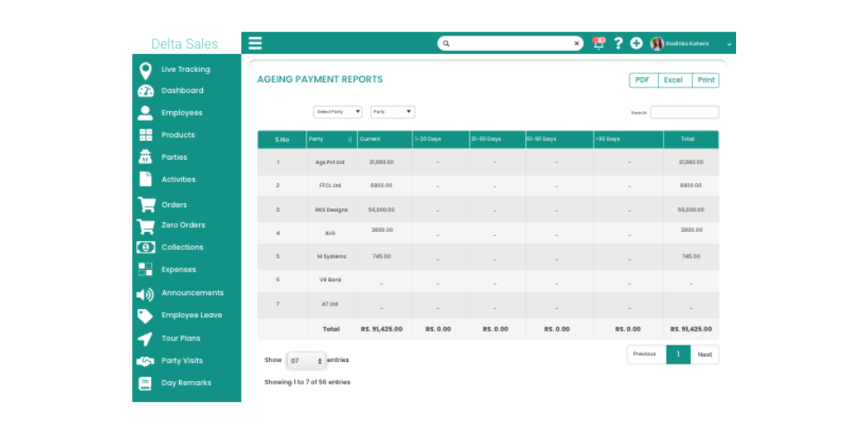Select the AT Ltd party cell
Viewport: 868px width, 434px height.
click(332, 305)
